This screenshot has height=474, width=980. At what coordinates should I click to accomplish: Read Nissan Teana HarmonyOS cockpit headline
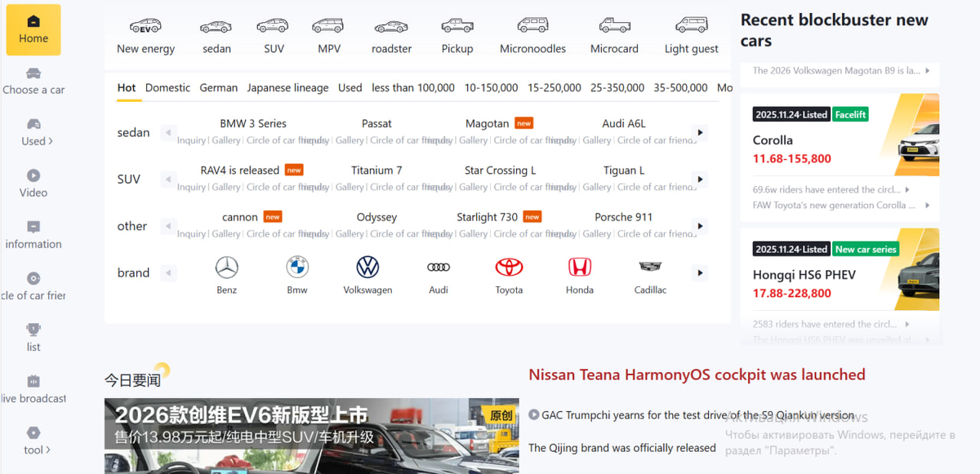coord(697,375)
